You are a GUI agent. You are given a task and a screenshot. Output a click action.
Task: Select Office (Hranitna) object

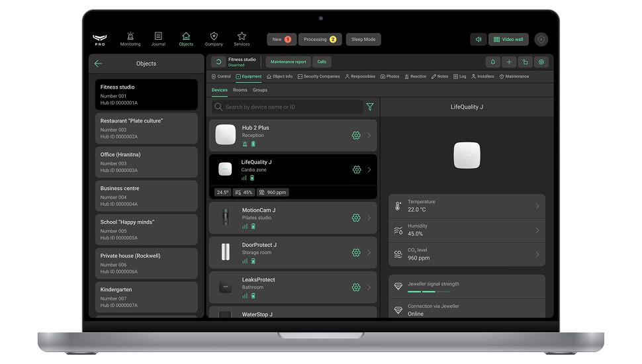point(146,162)
